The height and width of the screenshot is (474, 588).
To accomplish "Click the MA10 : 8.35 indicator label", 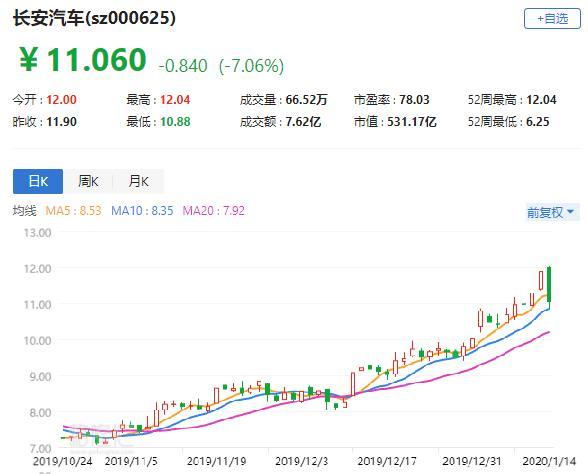I will [142, 210].
